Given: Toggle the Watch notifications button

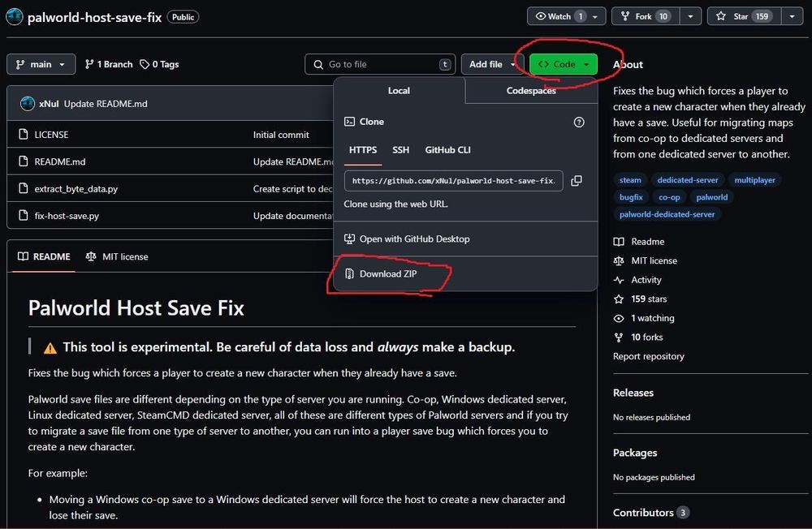Looking at the screenshot, I should pos(561,16).
